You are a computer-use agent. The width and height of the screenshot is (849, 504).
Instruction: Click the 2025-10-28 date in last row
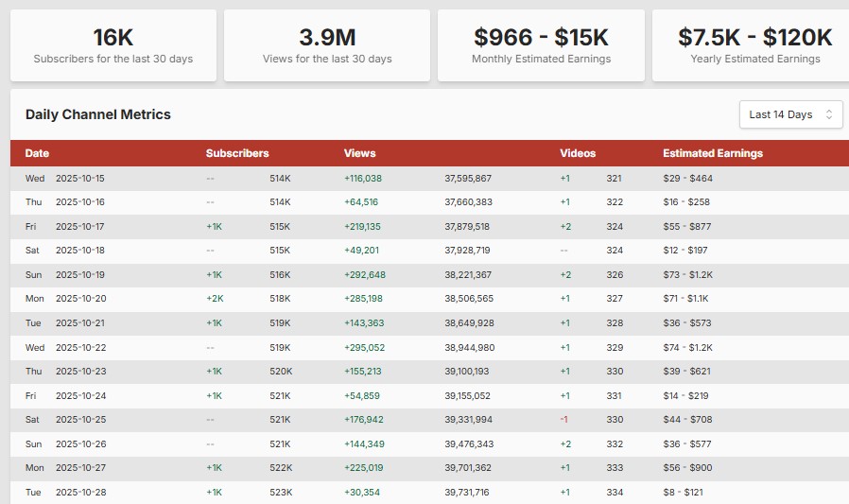80,493
